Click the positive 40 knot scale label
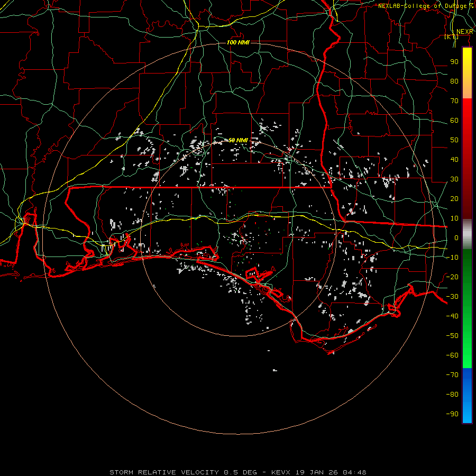Viewport: 476px width, 476px height. click(454, 160)
